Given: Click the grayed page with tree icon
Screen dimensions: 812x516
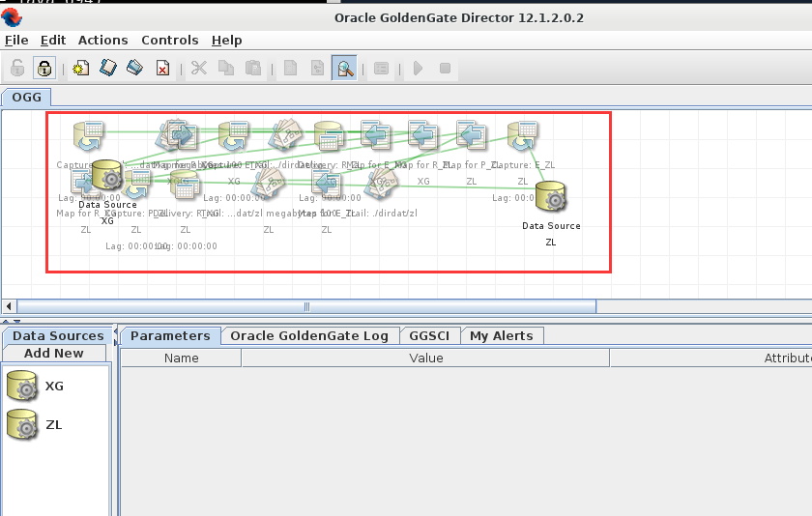Looking at the screenshot, I should (x=317, y=68).
